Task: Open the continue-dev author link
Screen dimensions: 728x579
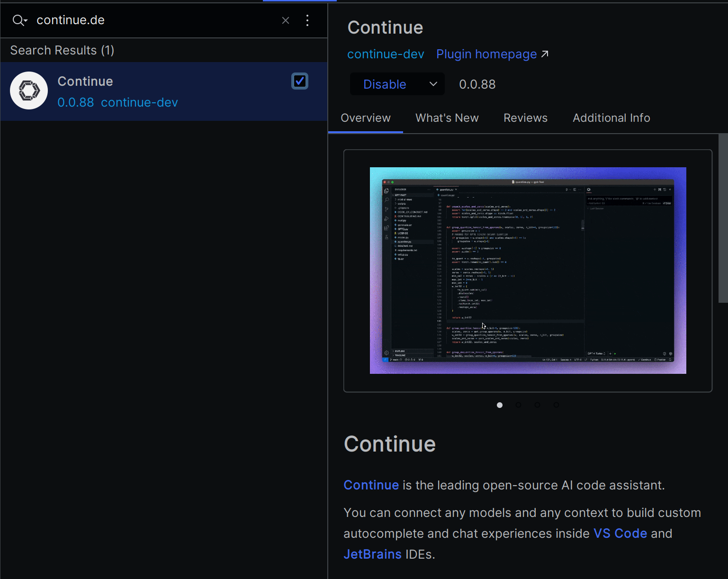Action: [385, 54]
